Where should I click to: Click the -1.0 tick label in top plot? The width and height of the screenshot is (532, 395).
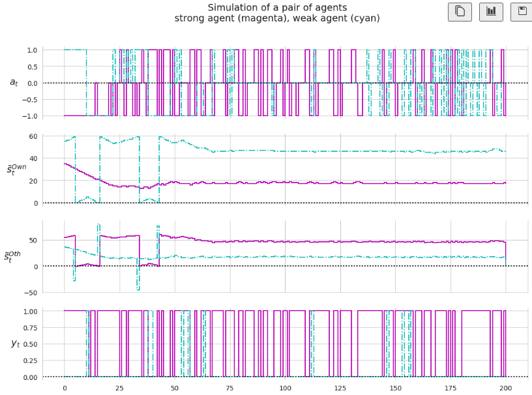tap(29, 116)
